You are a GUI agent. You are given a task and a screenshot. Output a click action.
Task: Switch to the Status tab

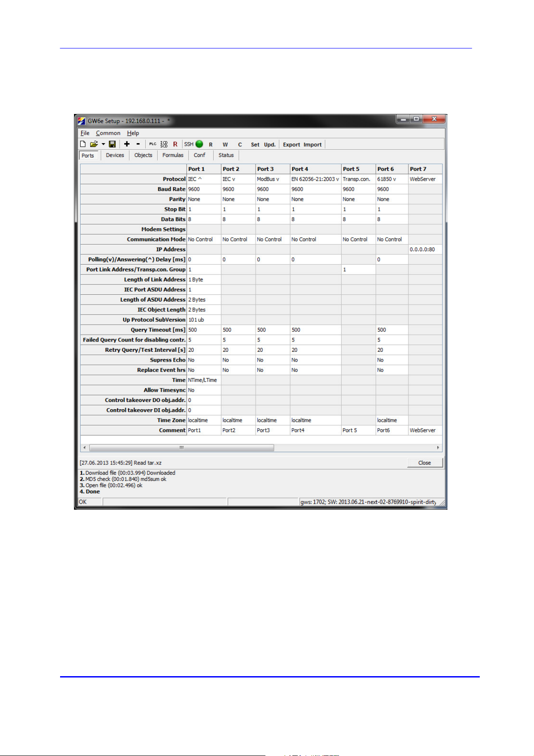(226, 155)
